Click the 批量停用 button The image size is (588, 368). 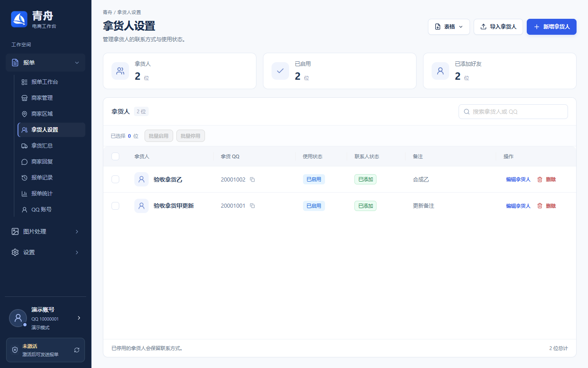(190, 136)
